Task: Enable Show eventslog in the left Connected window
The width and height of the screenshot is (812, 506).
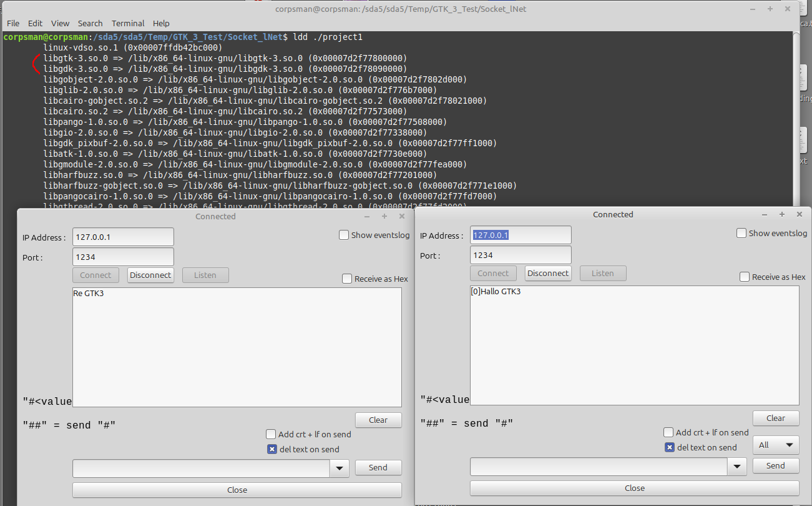Action: (344, 235)
